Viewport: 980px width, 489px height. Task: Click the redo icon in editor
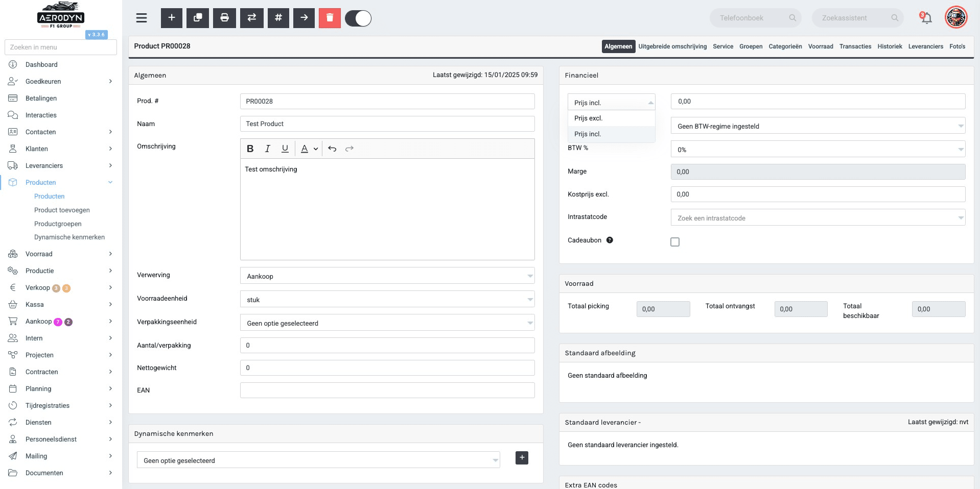coord(349,149)
